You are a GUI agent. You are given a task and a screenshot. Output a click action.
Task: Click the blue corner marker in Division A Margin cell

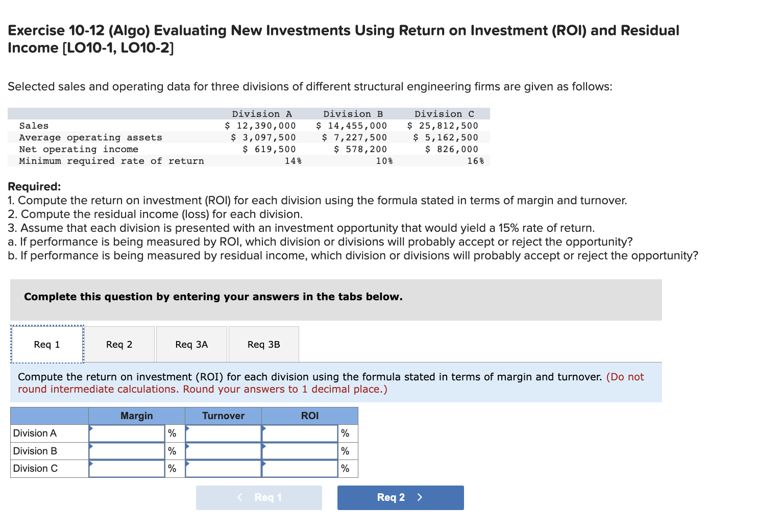(91, 428)
